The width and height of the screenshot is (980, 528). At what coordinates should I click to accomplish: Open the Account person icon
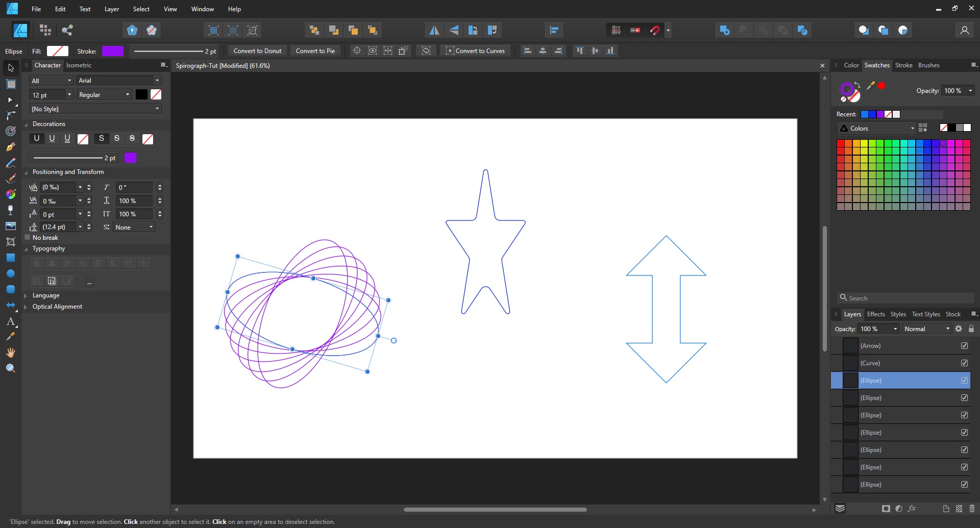tap(964, 30)
